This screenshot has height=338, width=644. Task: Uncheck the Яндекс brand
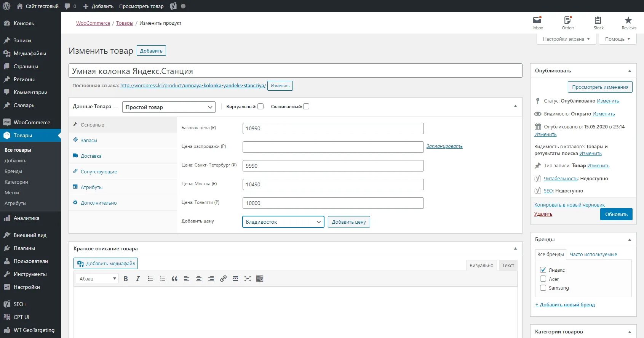543,270
